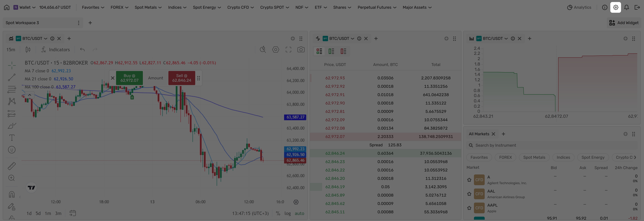The image size is (644, 221).
Task: Select the zoom in tool
Action: click(12, 178)
